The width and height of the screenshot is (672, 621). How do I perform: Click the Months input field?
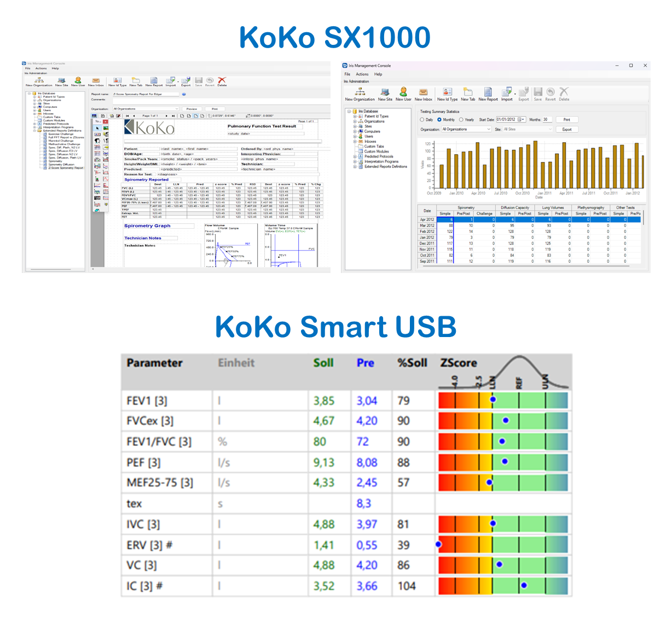point(547,120)
